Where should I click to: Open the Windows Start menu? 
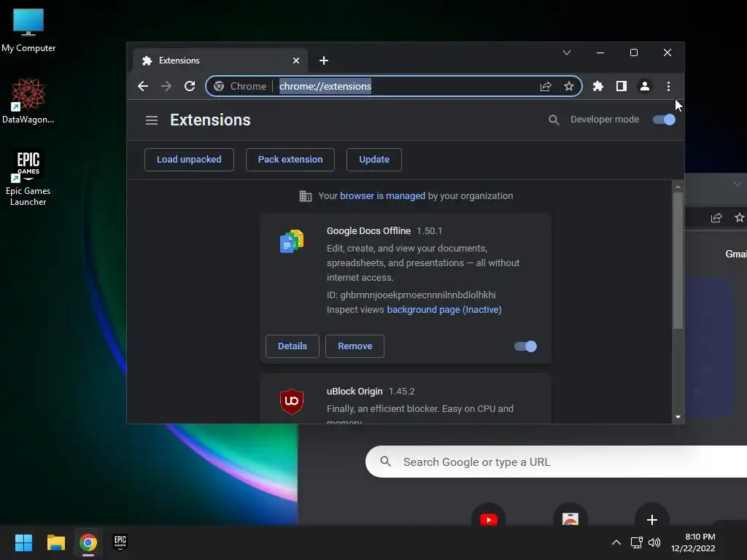tap(23, 542)
